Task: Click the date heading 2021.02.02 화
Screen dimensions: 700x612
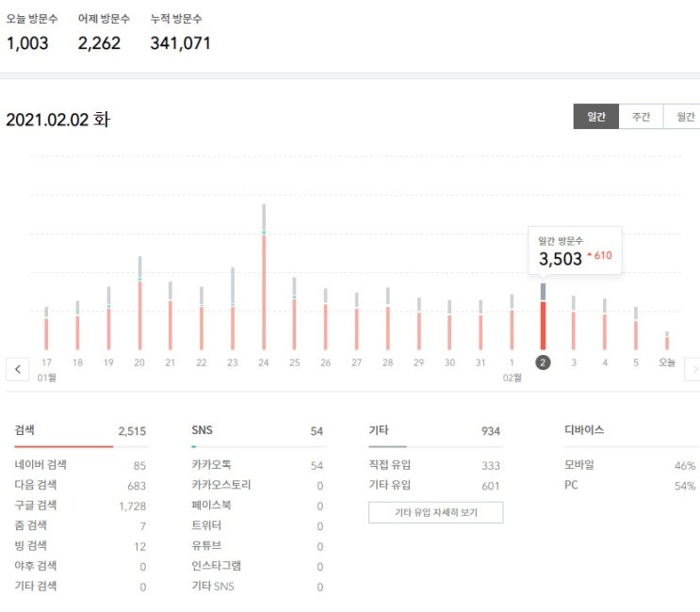Action: [x=58, y=120]
